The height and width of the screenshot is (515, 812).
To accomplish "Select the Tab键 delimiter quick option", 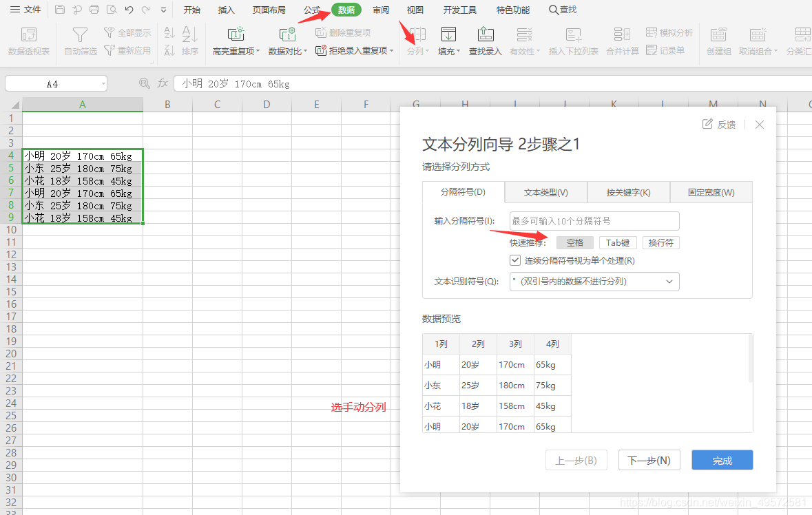I will 617,242.
